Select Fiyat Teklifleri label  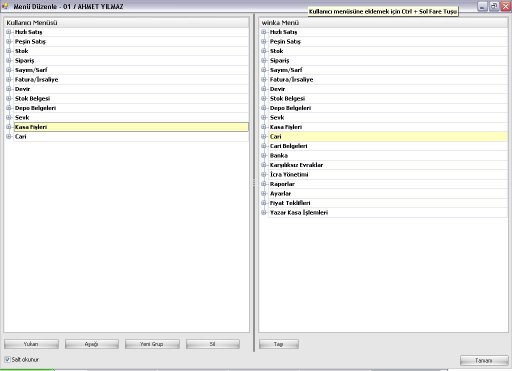[x=290, y=203]
